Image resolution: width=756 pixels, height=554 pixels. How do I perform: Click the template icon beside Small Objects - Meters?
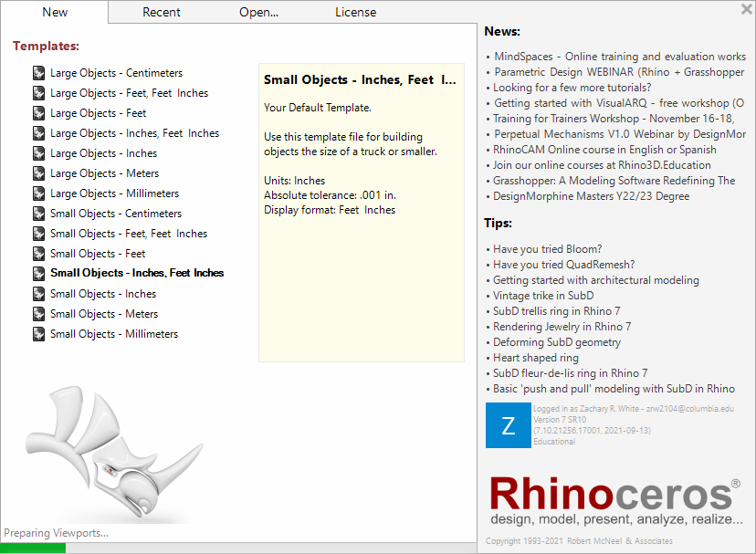(38, 314)
